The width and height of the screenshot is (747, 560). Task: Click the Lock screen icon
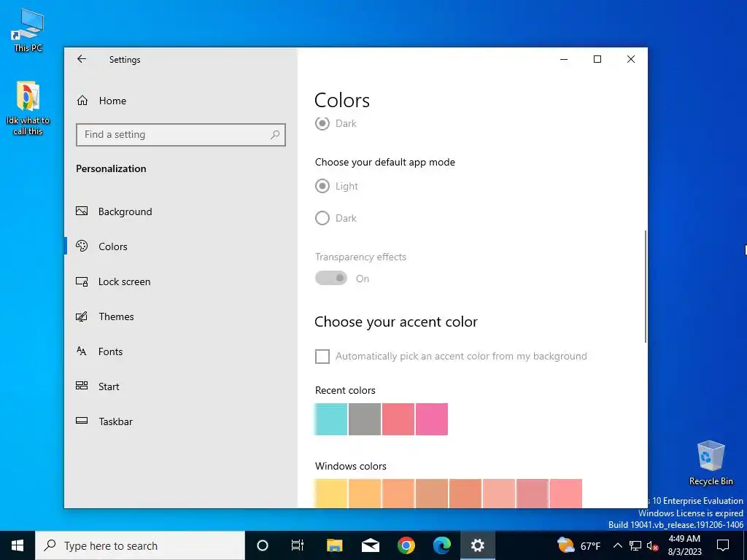pos(82,281)
